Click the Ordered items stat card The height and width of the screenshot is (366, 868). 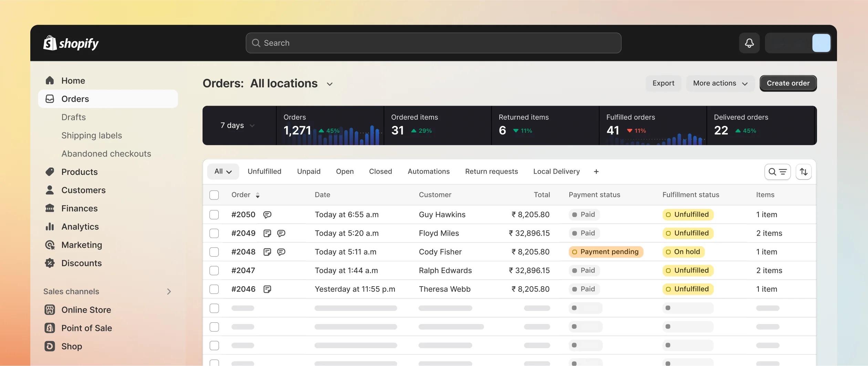(x=437, y=126)
